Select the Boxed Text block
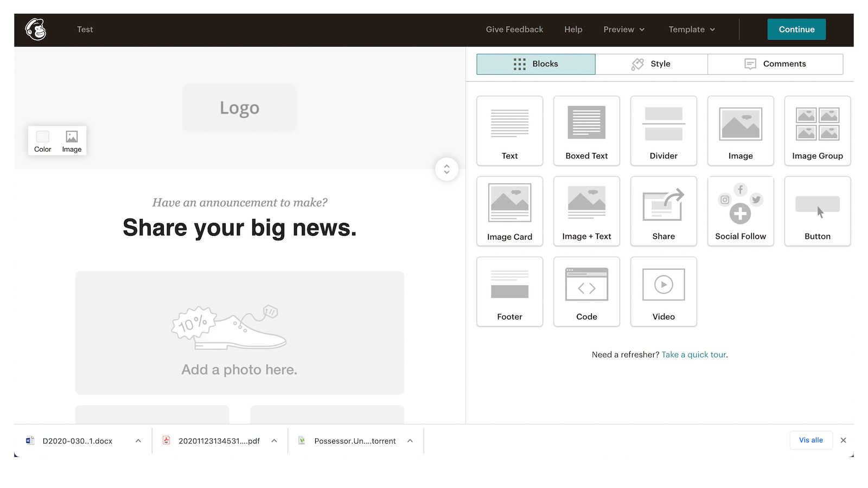The image size is (868, 488). [586, 130]
